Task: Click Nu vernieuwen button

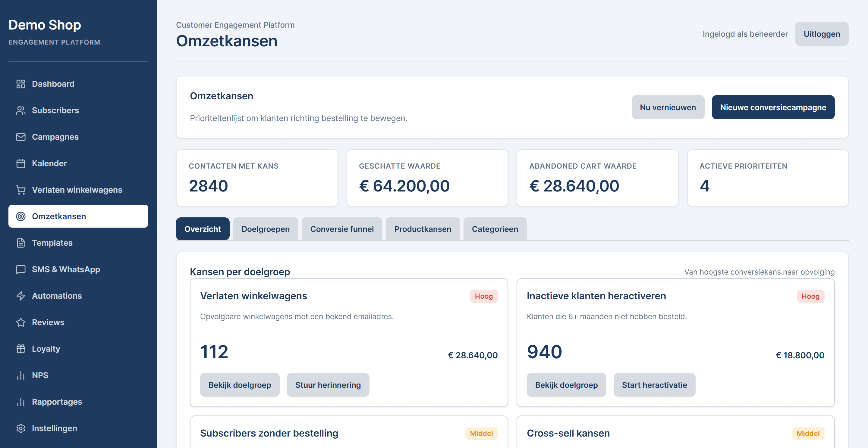Action: [x=668, y=107]
